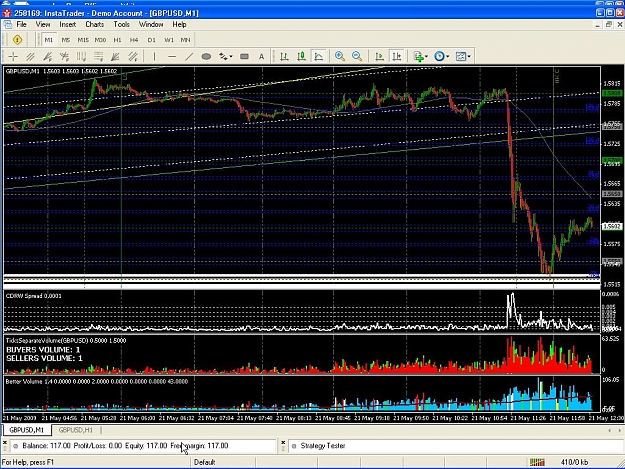625x469 pixels.
Task: Switch chart to Candlesticks style
Action: [x=301, y=57]
